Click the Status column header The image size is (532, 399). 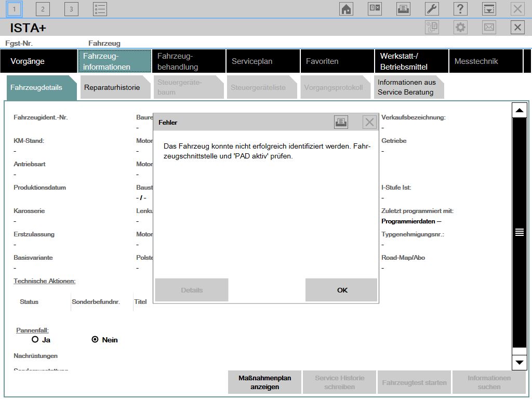[29, 302]
